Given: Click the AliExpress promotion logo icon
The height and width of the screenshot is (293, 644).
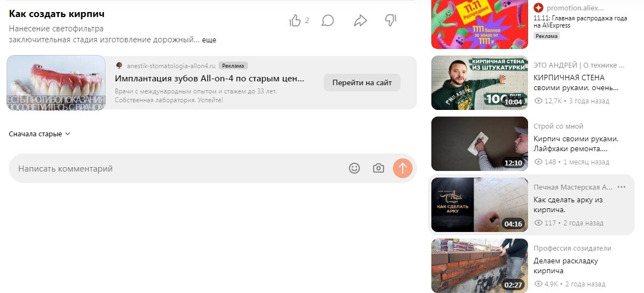Looking at the screenshot, I should click(x=538, y=7).
